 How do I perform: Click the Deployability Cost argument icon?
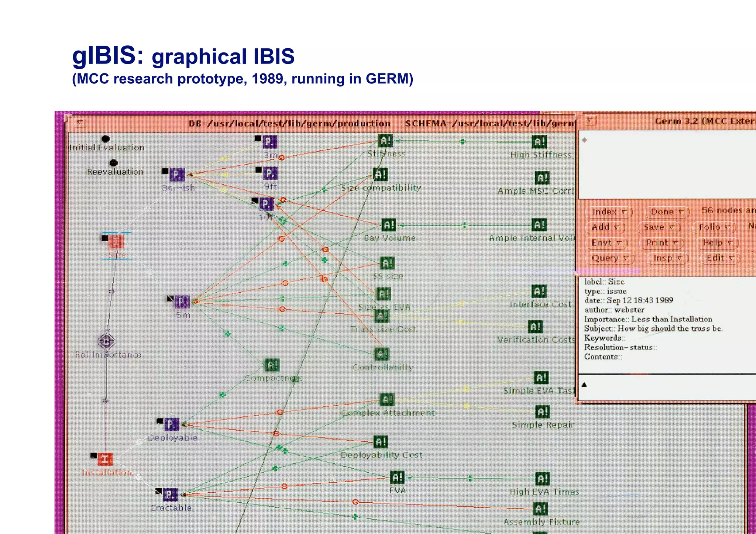381,442
